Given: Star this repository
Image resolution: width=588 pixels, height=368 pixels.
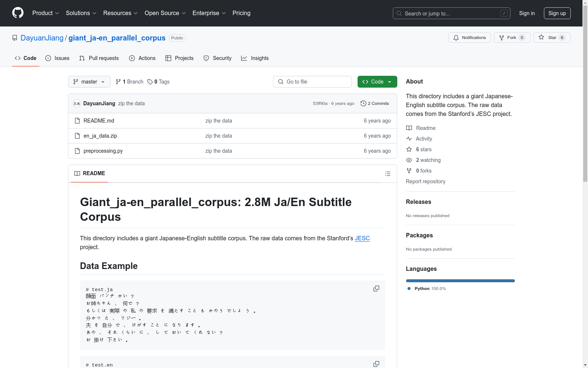Looking at the screenshot, I should pos(552,38).
